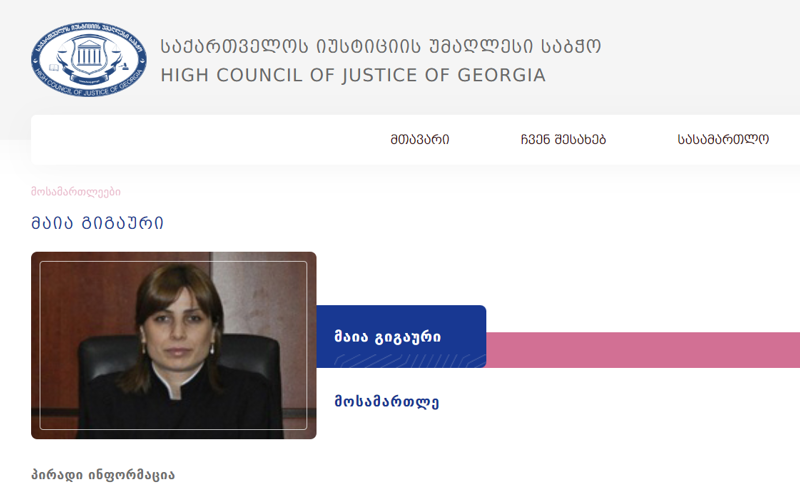This screenshot has width=800, height=492.
Task: Follow the მოსამართლეები breadcrumb link
Action: 76,192
